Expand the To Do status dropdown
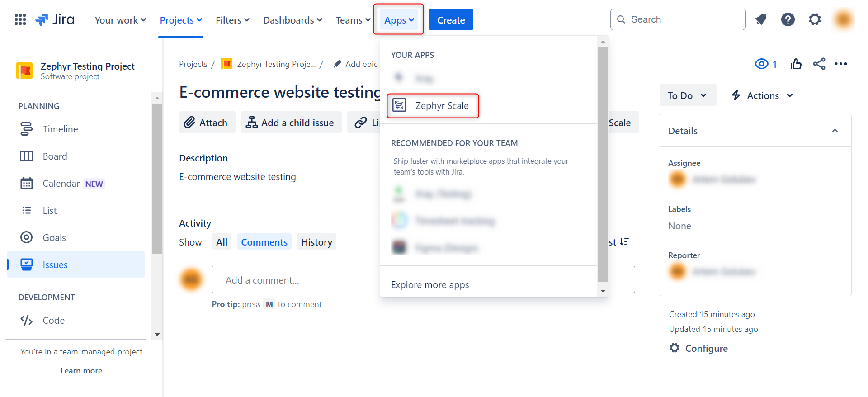The height and width of the screenshot is (397, 868). click(687, 95)
